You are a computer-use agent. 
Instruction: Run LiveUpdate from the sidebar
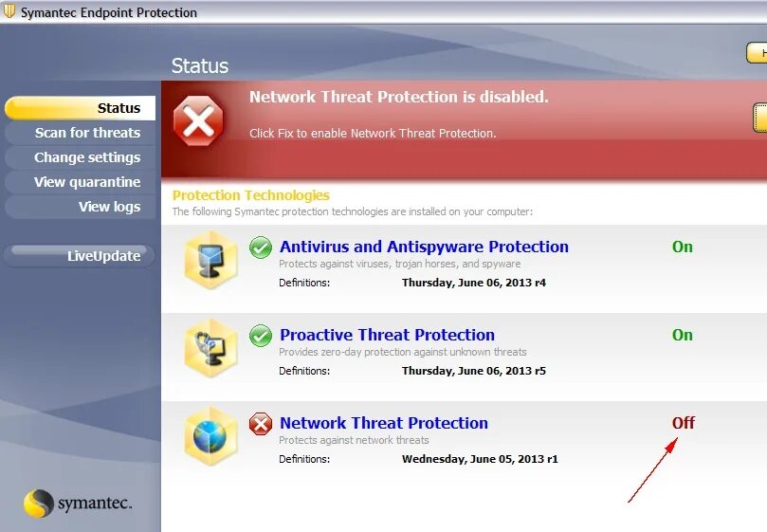pyautogui.click(x=80, y=256)
